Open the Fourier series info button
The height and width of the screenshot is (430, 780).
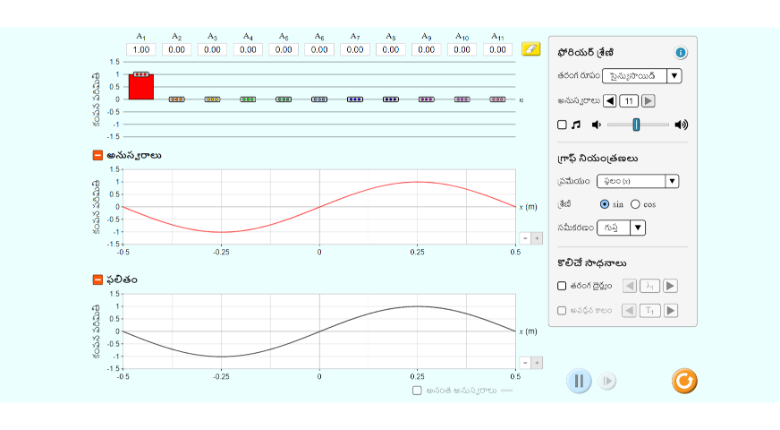[x=681, y=53]
